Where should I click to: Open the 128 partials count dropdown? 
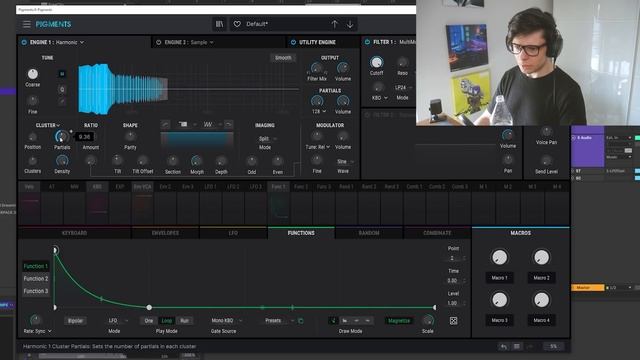pos(319,111)
